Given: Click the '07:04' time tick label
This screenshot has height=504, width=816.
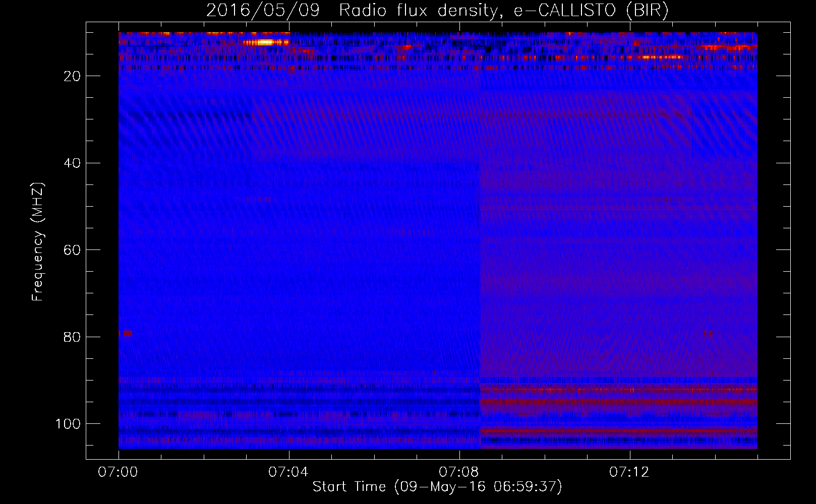Looking at the screenshot, I should coord(288,472).
